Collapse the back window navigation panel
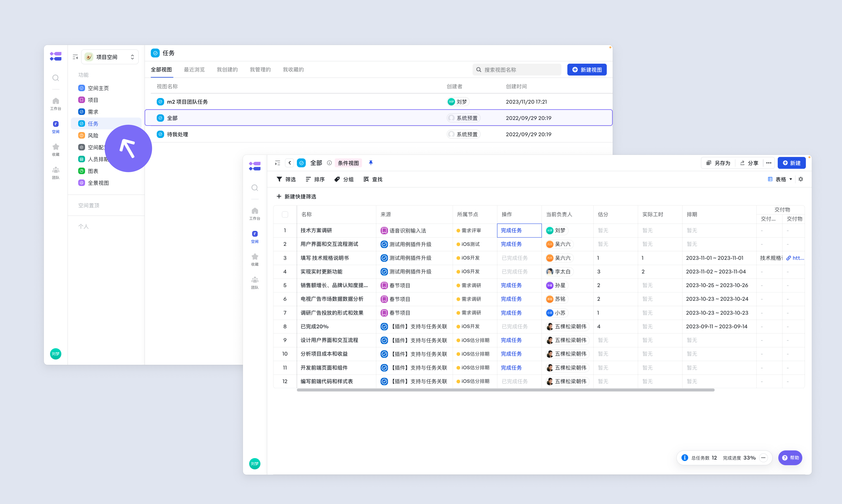The width and height of the screenshot is (842, 504). [x=75, y=57]
